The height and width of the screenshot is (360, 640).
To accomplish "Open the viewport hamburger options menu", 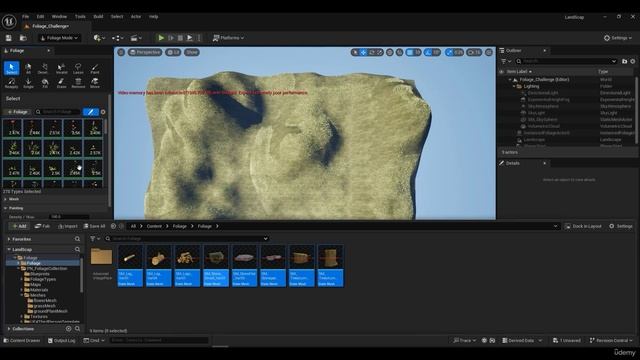I will point(121,52).
